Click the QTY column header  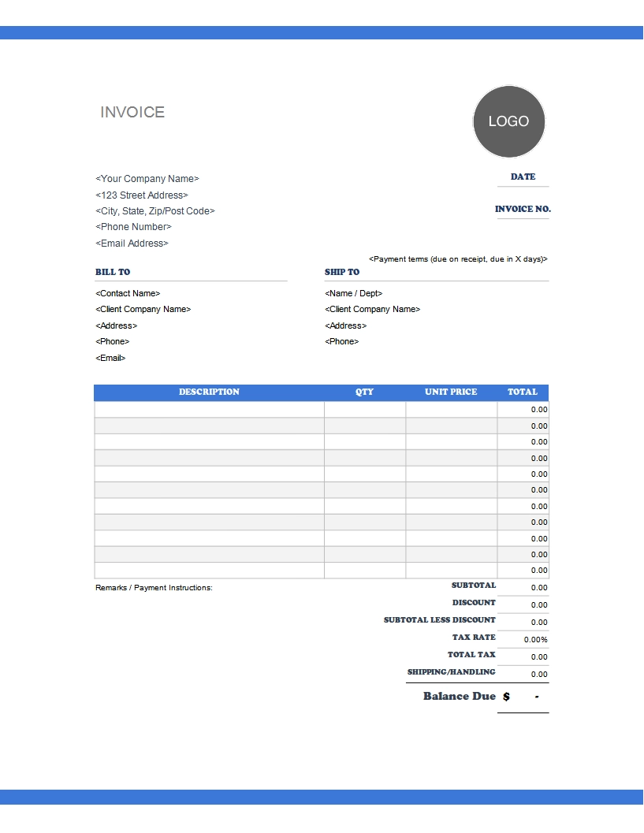[363, 392]
